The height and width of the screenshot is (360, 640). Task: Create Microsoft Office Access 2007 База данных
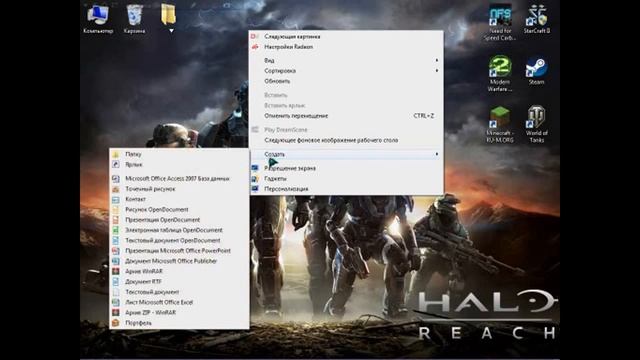coord(179,179)
